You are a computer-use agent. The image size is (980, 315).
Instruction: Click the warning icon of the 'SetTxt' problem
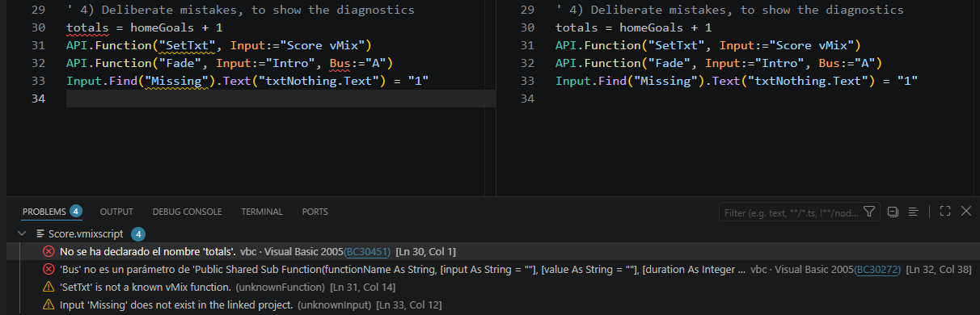coord(49,287)
